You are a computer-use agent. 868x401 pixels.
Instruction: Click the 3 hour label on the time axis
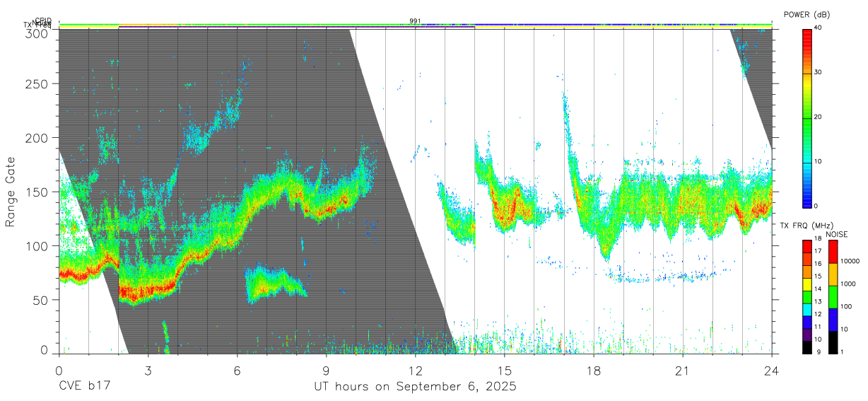click(148, 370)
